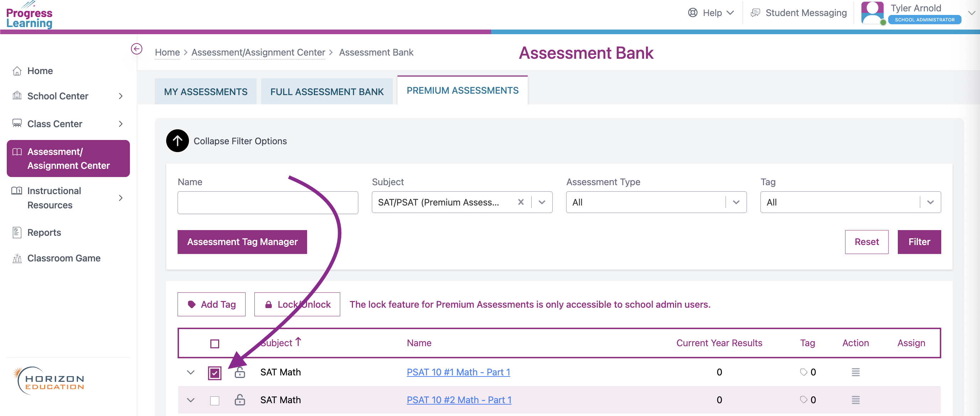Expand the School Center submenu chevron
Screen dimensions: 980x416
pos(121,96)
